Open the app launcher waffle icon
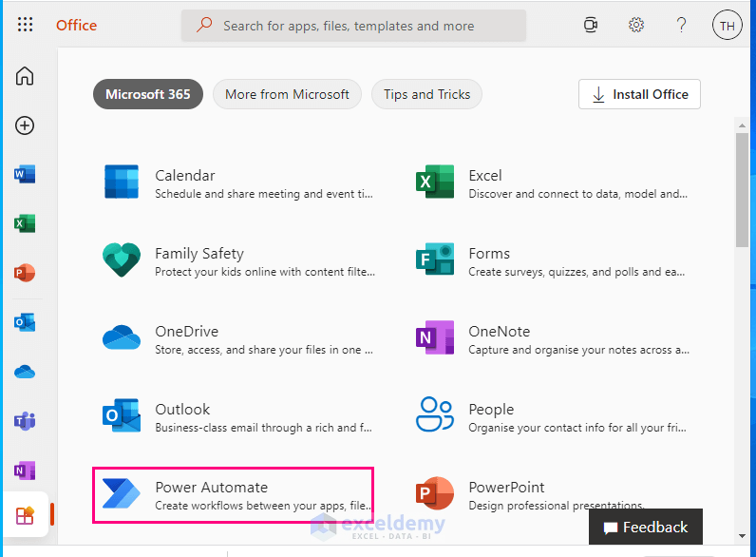 26,26
